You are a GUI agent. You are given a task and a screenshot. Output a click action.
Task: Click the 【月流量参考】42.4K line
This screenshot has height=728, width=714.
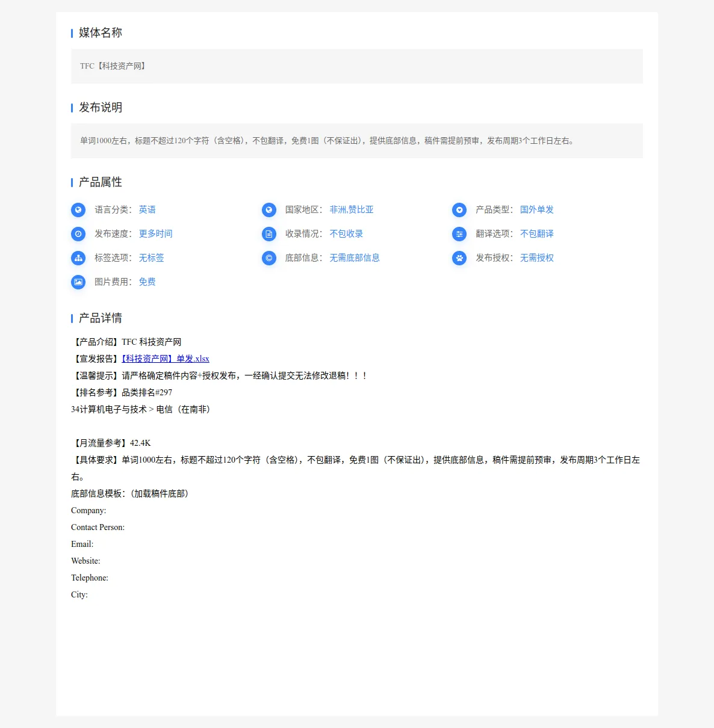click(x=111, y=443)
